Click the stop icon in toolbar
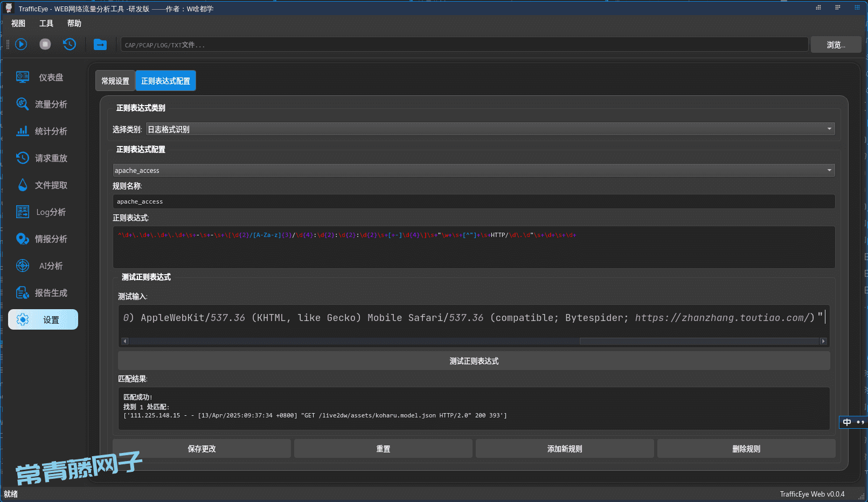 coord(45,44)
